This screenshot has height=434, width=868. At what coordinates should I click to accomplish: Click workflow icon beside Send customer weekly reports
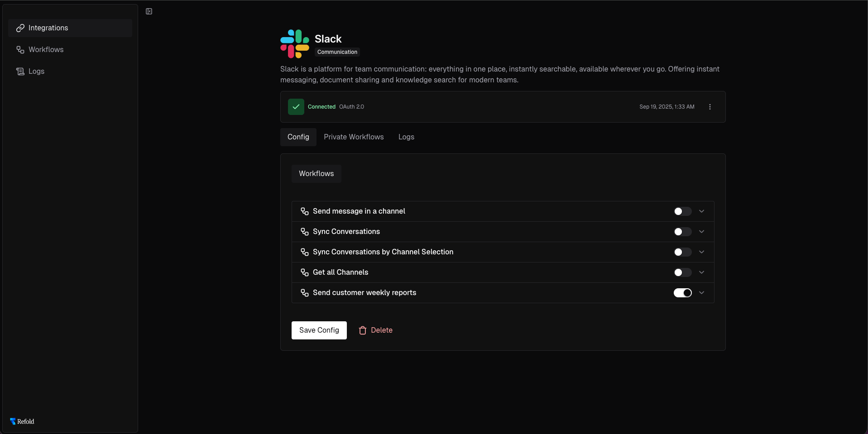point(305,293)
